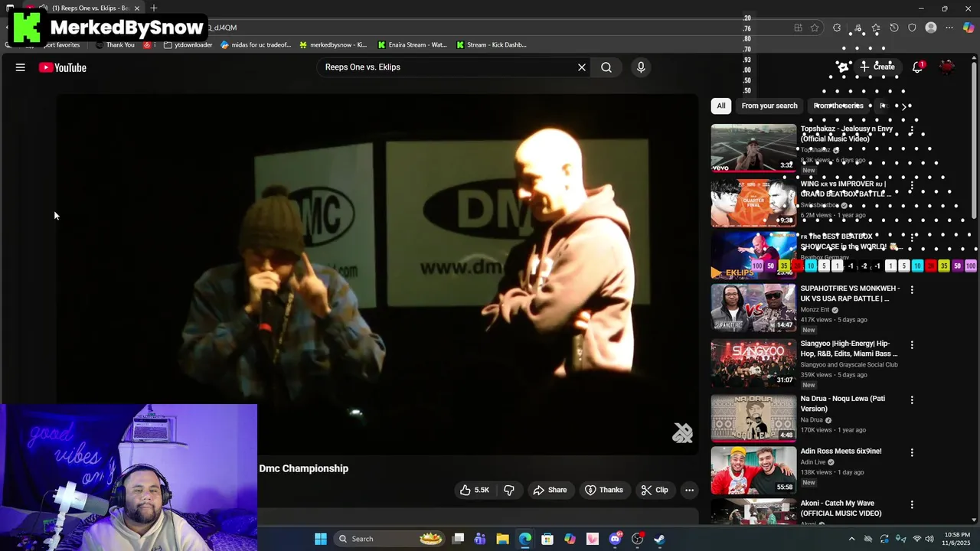Open Edge settings and more menu

949,28
